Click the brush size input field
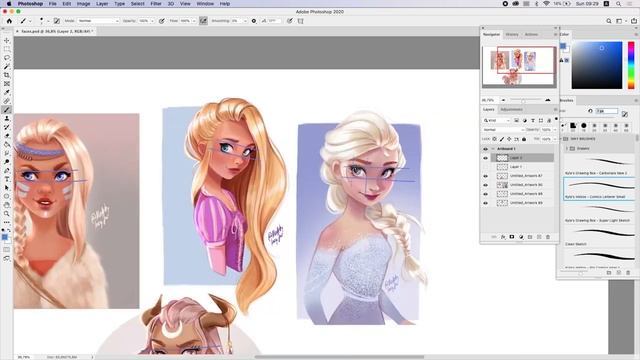Screen dimensions: 640x360 pos(607,111)
